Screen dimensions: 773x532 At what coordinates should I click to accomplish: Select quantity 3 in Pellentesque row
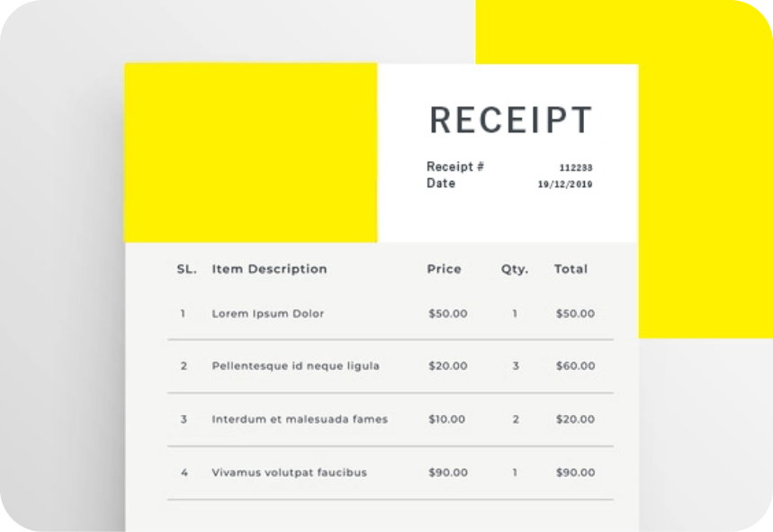point(516,365)
